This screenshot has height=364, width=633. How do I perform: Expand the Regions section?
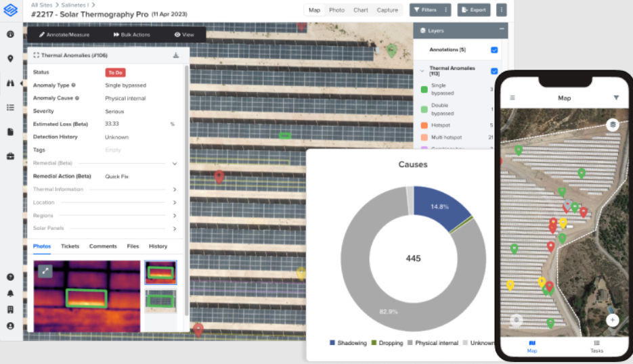point(175,216)
